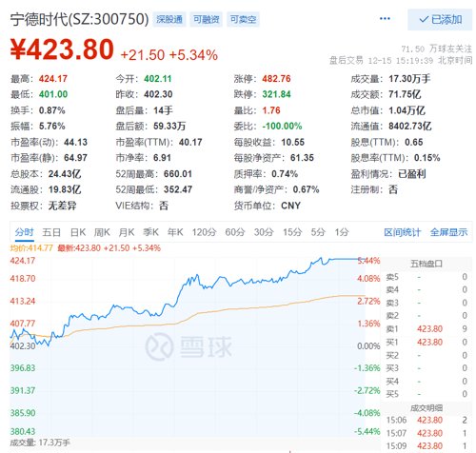476x453 pixels.
Task: Open the three-dot more options menu
Action: [x=385, y=19]
